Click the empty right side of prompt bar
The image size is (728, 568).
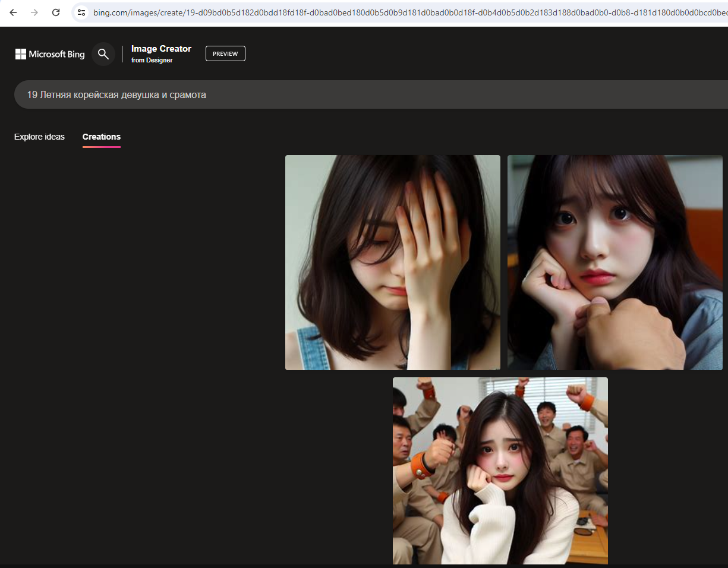pos(594,94)
